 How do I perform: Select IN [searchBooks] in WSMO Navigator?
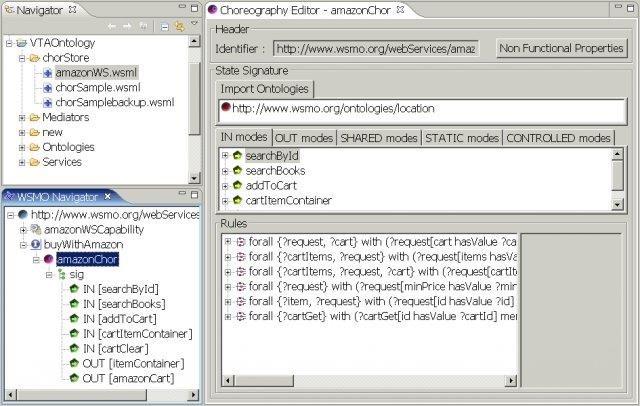pos(124,304)
